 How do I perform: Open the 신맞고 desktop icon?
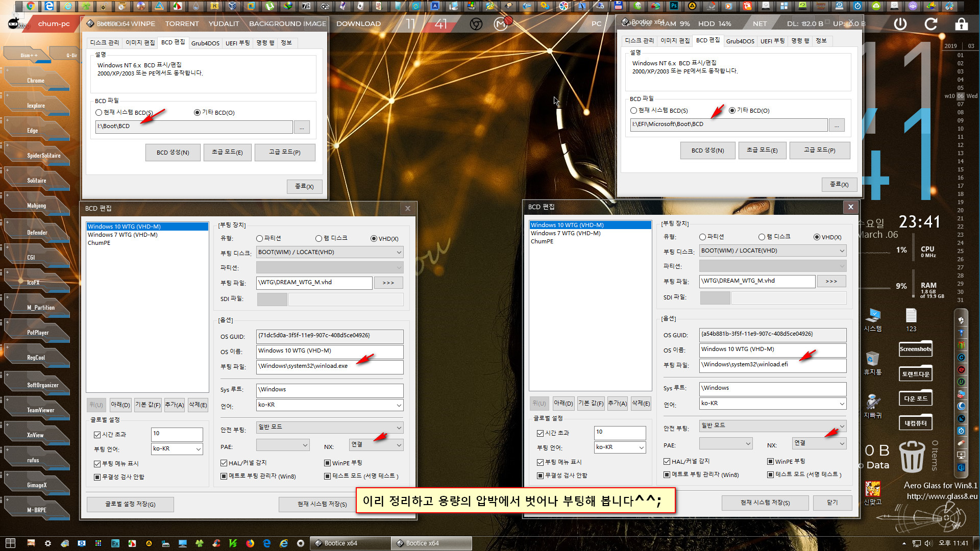click(873, 493)
